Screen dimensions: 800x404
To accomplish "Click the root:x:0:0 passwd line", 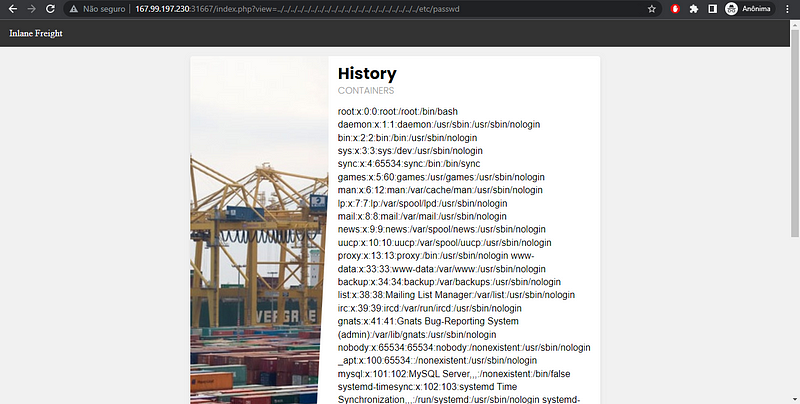I will click(x=397, y=111).
